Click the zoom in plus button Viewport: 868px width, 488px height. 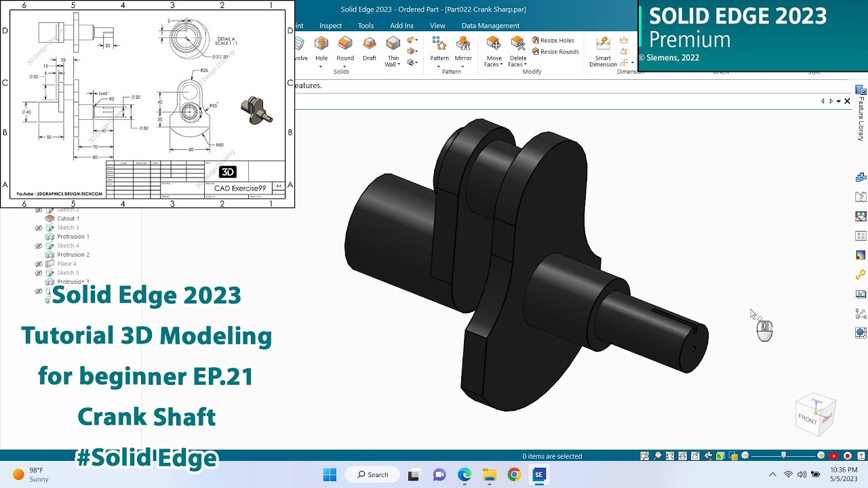(821, 455)
